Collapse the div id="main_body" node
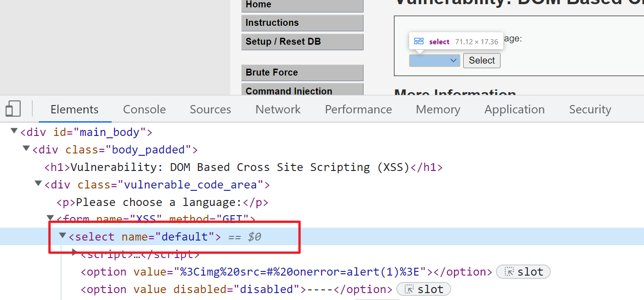The image size is (644, 300). [x=14, y=132]
